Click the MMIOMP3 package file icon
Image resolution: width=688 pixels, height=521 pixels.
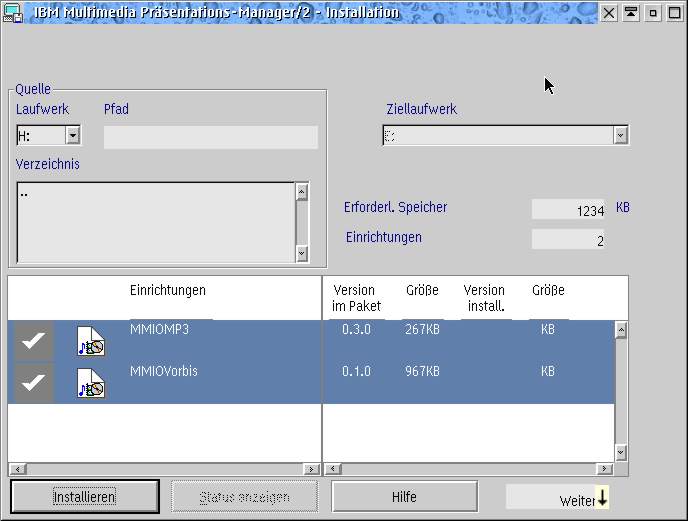click(91, 341)
